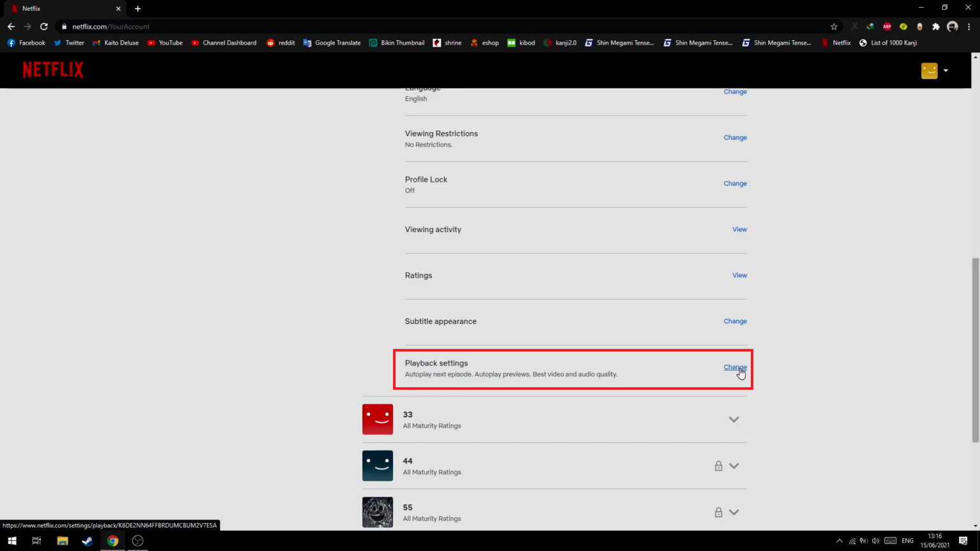Launch OBS Studio from the taskbar
980x551 pixels.
(x=137, y=540)
